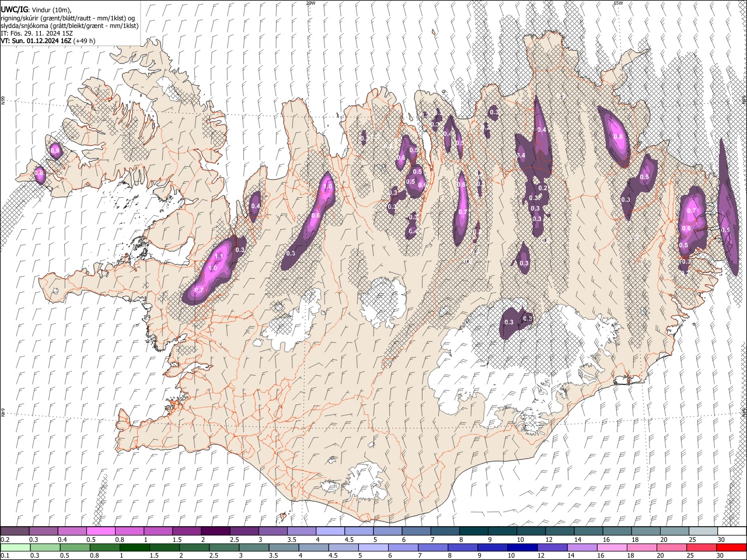Click the '(+49 h)' forecast offset text

pyautogui.click(x=85, y=41)
